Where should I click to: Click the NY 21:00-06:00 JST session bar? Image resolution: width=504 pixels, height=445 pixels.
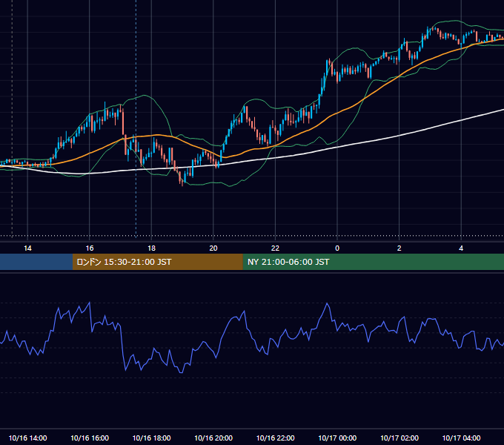pos(373,262)
